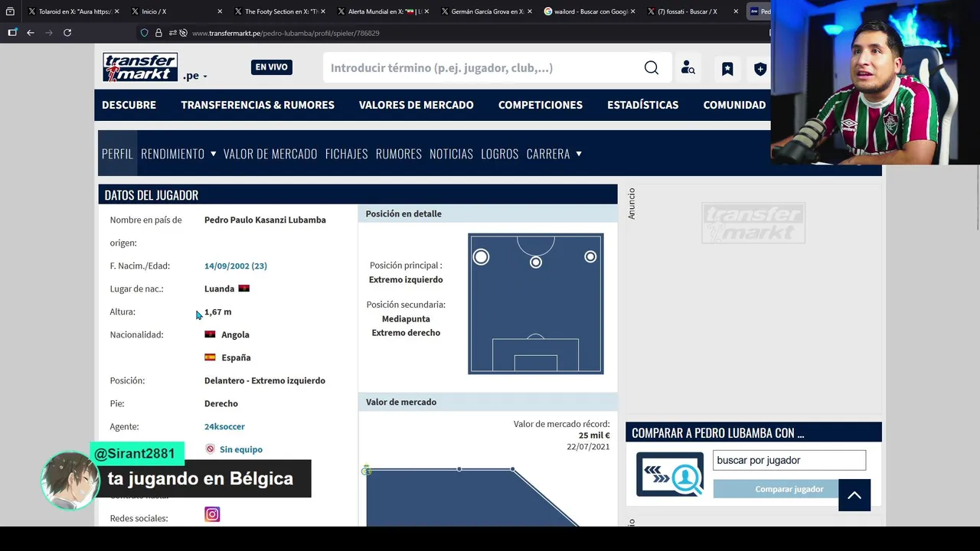Click market value chart peak point icon
The image size is (980, 551).
[x=367, y=470]
